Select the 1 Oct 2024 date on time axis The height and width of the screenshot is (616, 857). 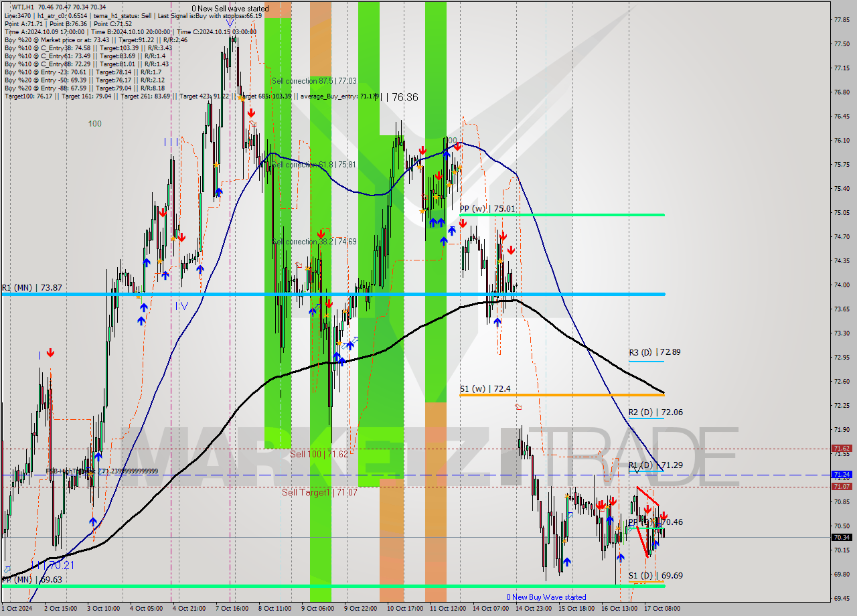17,609
